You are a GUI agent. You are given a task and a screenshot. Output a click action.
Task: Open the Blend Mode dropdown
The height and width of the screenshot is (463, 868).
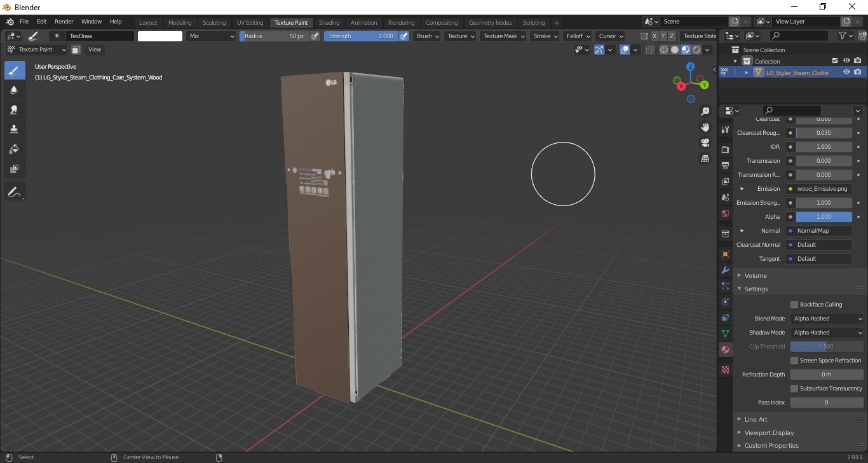tap(827, 319)
